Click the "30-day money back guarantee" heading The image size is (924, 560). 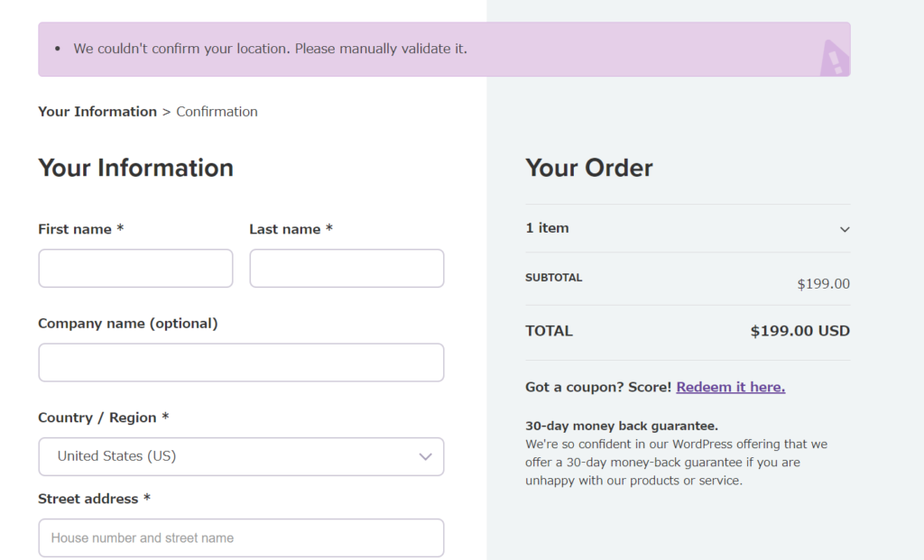622,426
